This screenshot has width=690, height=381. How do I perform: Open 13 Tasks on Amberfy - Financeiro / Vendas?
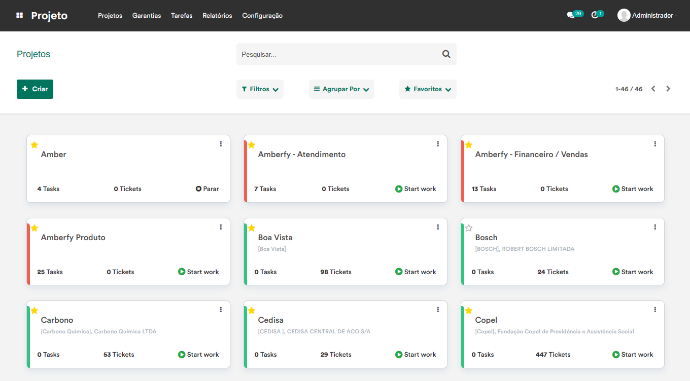[x=484, y=189]
